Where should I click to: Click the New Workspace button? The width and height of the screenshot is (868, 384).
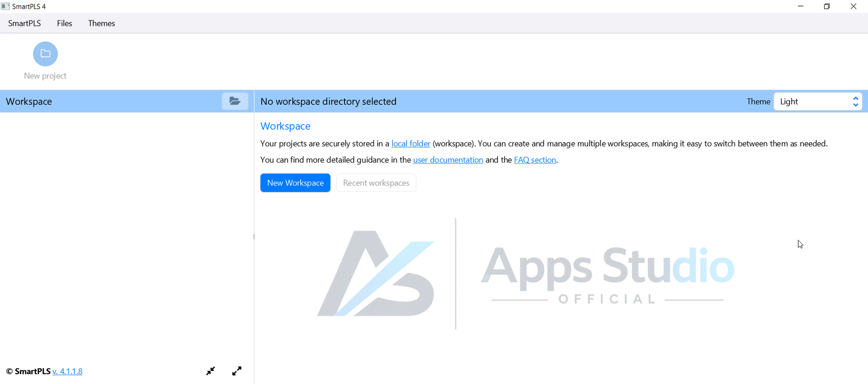295,183
